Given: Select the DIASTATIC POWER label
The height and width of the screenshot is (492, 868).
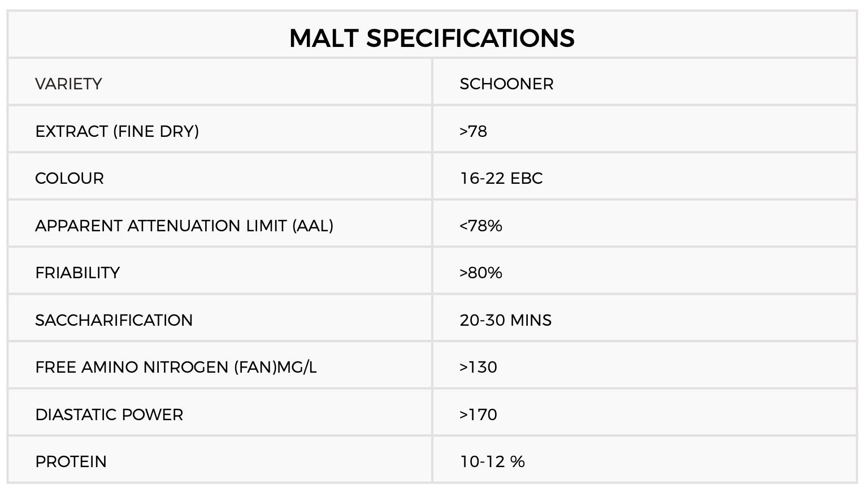Looking at the screenshot, I should [109, 415].
